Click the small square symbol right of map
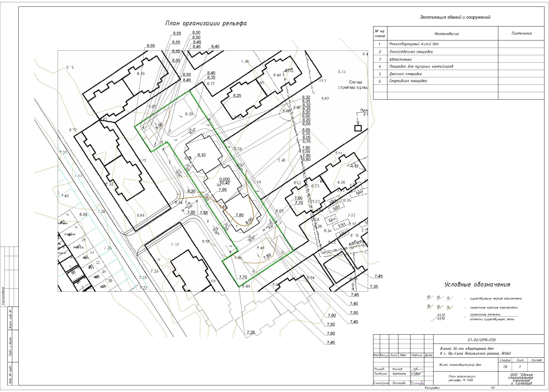 pos(358,128)
